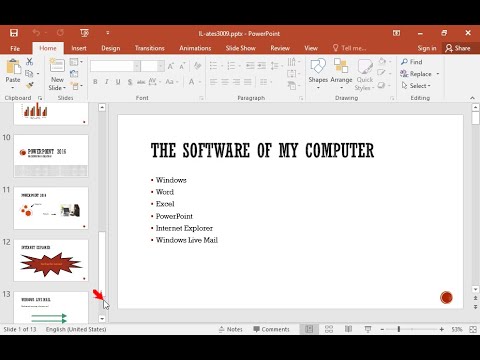The image size is (480, 360).
Task: Fit slide to current window
Action: click(x=473, y=329)
